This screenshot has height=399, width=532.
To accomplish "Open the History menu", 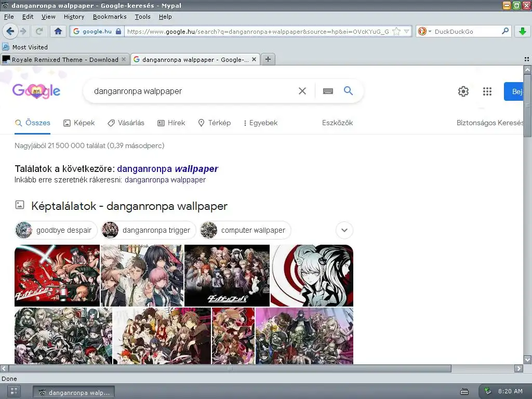I will click(x=74, y=17).
